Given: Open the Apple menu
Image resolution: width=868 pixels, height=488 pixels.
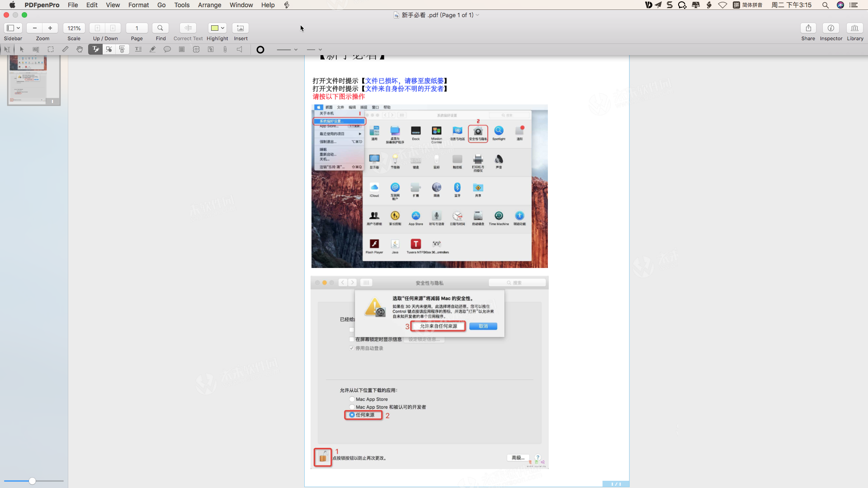Looking at the screenshot, I should pyautogui.click(x=12, y=5).
